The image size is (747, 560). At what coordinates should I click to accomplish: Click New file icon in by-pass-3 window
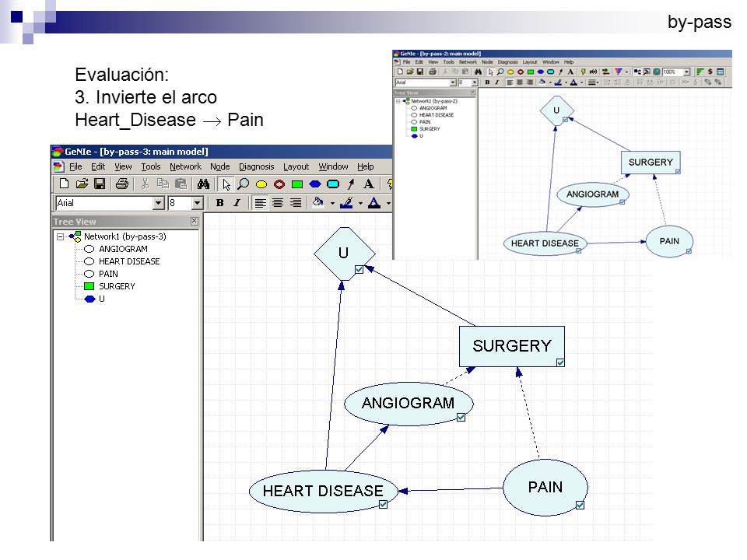pos(65,184)
